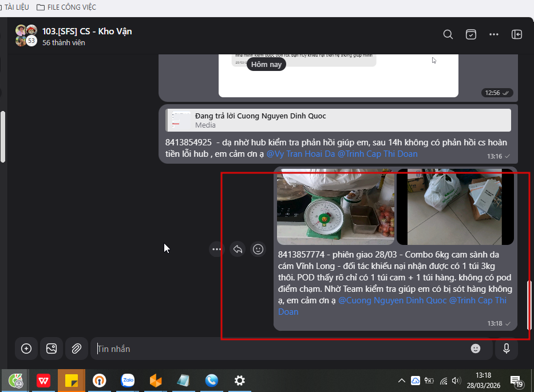Open the orange cube app on taskbar
Screen dimensions: 534x392
tap(156, 381)
